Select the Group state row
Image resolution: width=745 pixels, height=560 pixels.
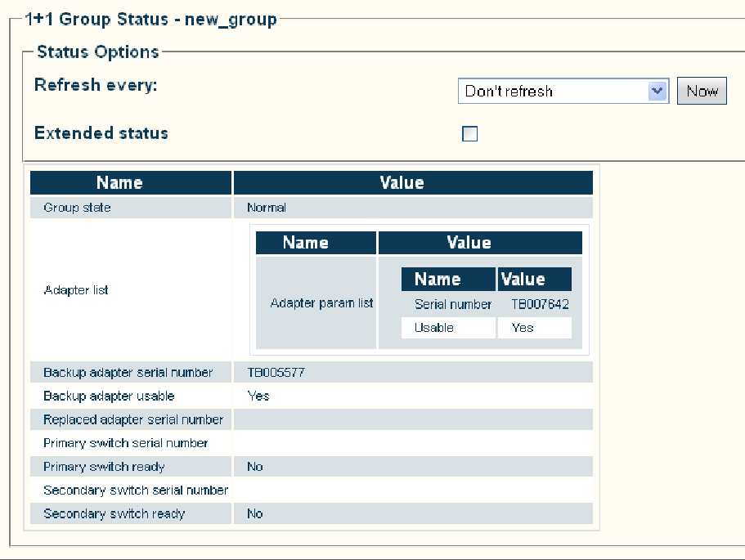click(312, 208)
